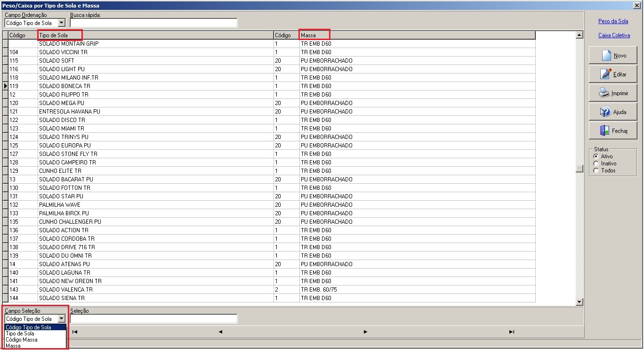The image size is (644, 350).
Task: Go to last record navigator arrow
Action: click(x=511, y=332)
